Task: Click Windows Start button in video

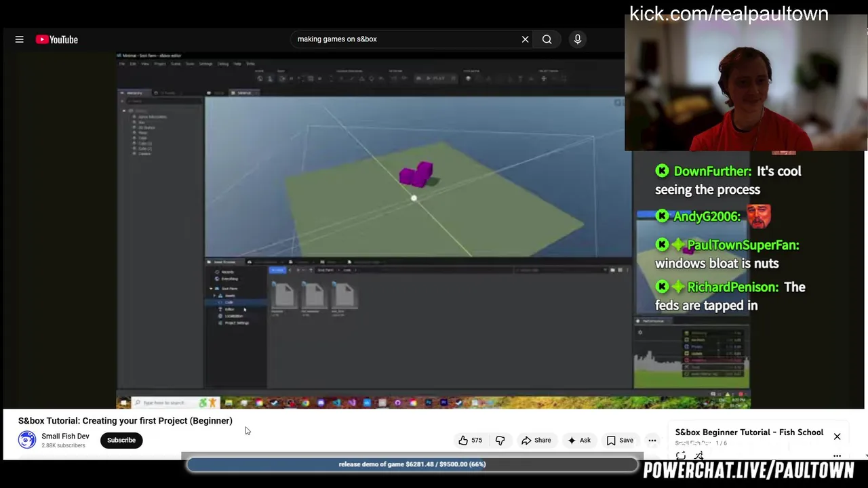Action: coord(123,403)
